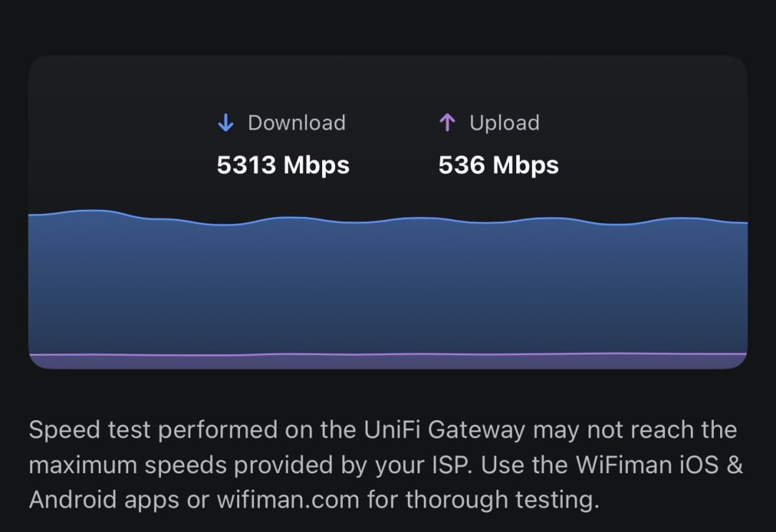The height and width of the screenshot is (532, 776).
Task: Click the Download label
Action: click(x=296, y=123)
